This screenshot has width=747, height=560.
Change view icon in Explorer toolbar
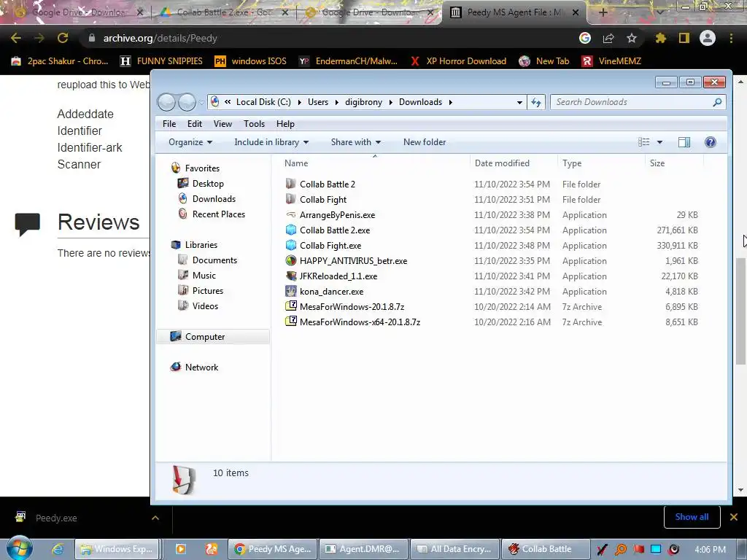[644, 142]
